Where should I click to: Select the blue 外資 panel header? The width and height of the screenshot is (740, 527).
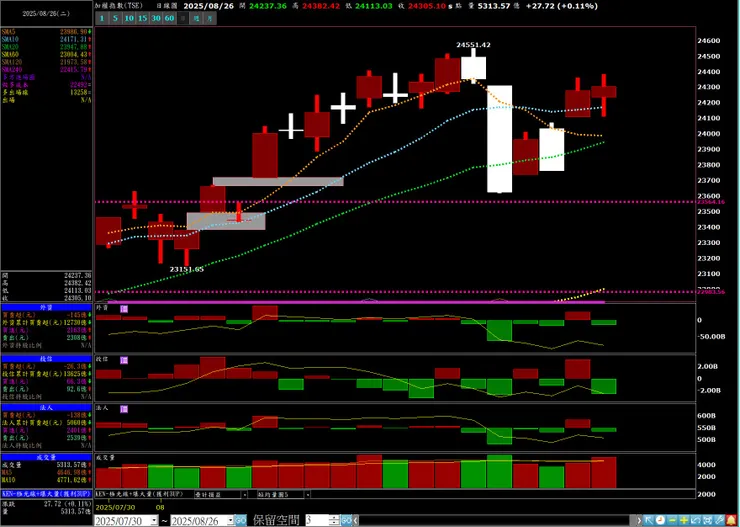click(46, 307)
